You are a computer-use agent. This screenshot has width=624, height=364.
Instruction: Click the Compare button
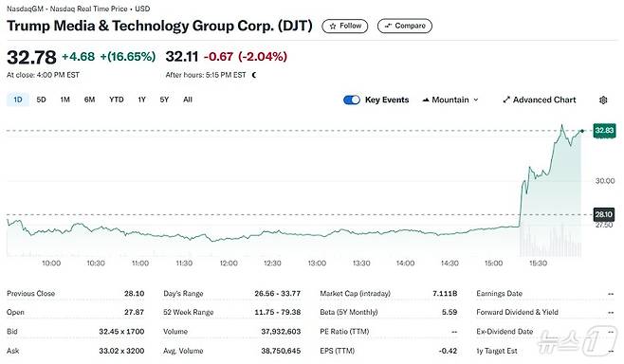click(405, 26)
